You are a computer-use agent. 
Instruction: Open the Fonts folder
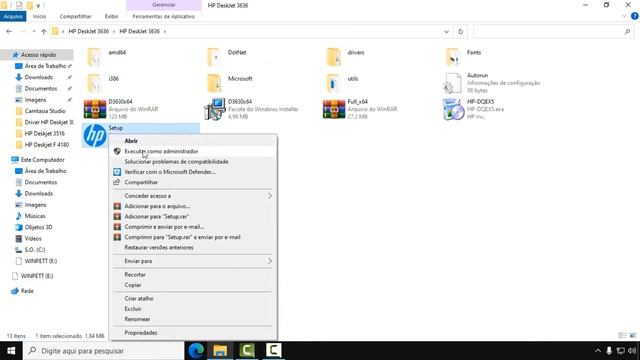(453, 56)
